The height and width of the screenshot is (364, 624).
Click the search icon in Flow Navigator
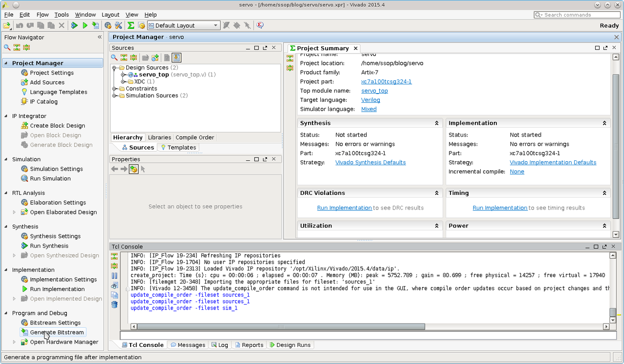(7, 47)
